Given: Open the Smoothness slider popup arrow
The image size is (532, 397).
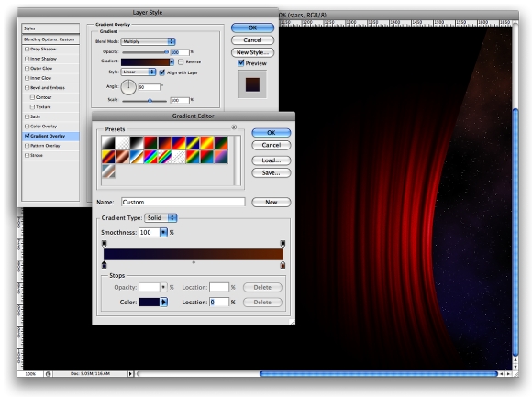Looking at the screenshot, I should [x=163, y=232].
